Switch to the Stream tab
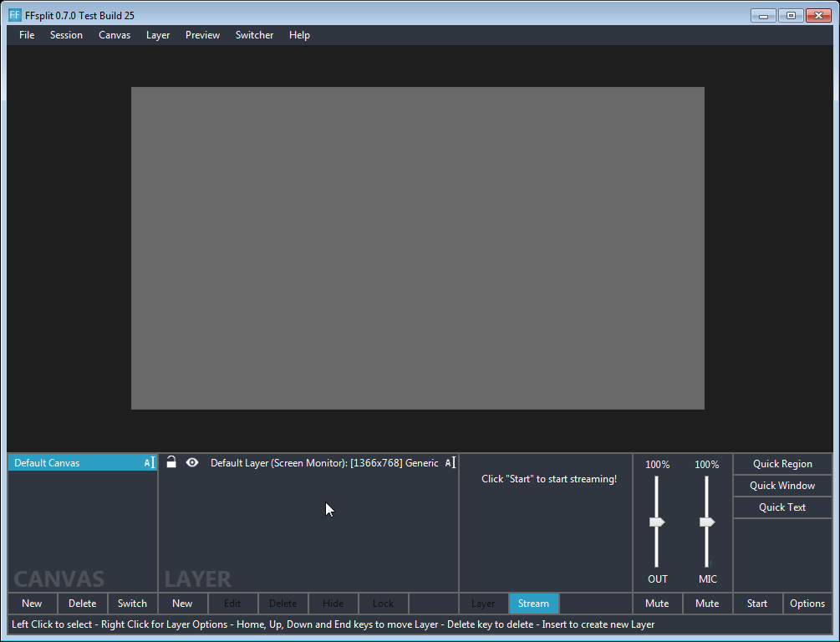The image size is (840, 642). [x=533, y=604]
